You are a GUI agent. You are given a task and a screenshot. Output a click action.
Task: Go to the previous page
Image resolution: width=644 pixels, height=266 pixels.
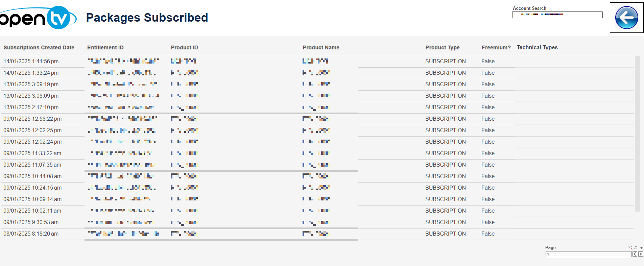[635, 254]
